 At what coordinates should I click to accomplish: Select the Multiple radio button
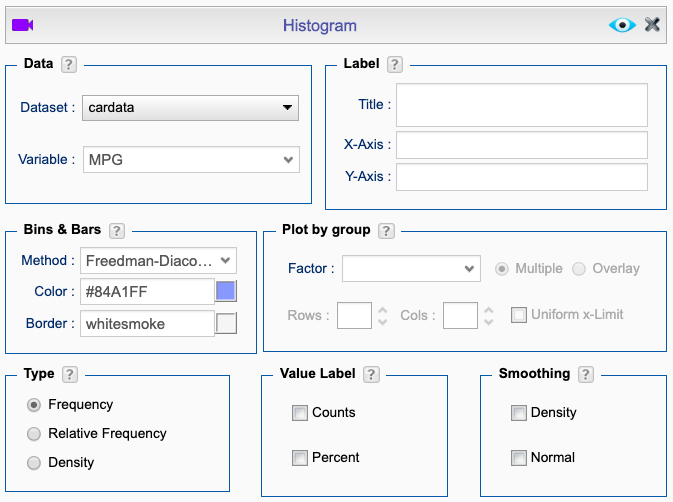(x=501, y=269)
